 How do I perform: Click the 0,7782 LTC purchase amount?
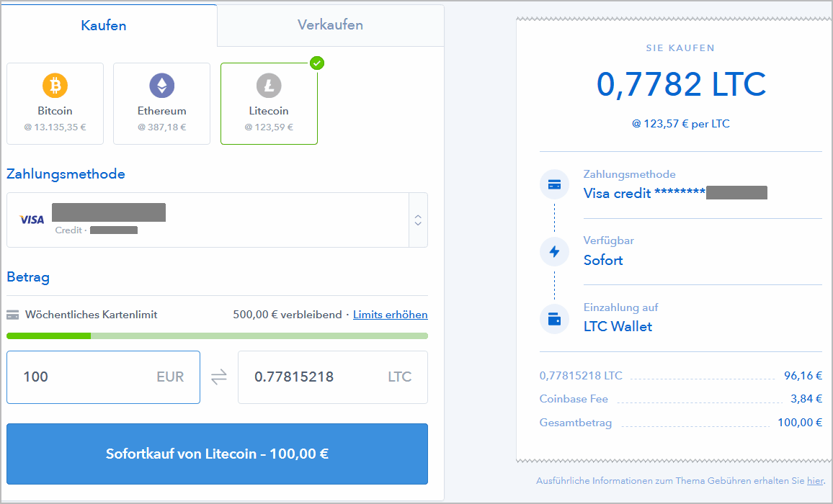(681, 84)
